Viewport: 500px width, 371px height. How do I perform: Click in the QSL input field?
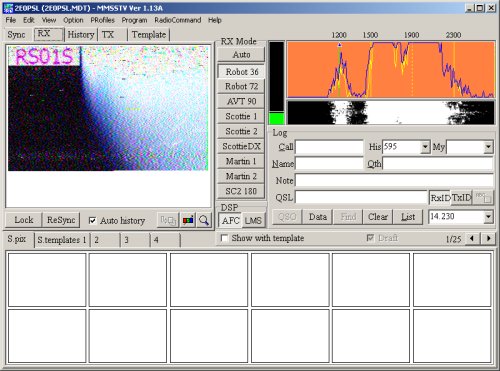(361, 197)
